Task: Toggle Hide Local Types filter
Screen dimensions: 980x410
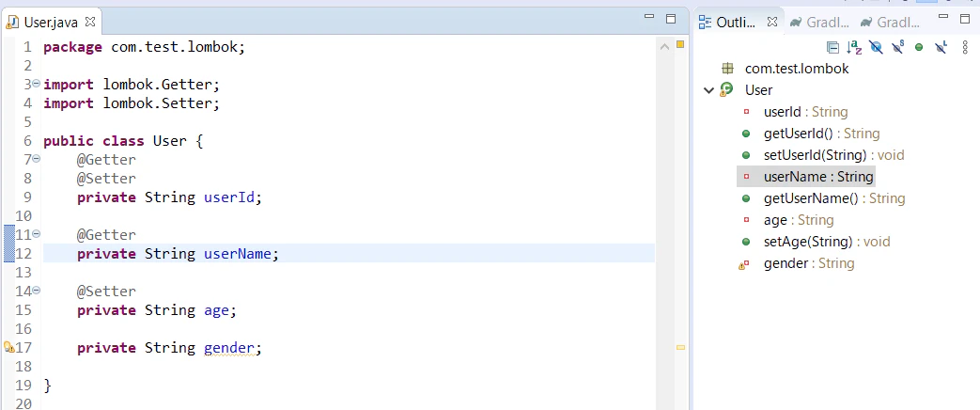Action: click(941, 47)
